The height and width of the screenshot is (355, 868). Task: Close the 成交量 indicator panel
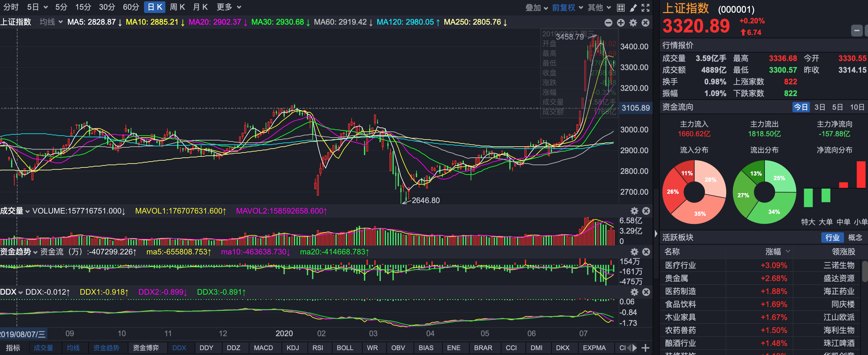point(646,211)
